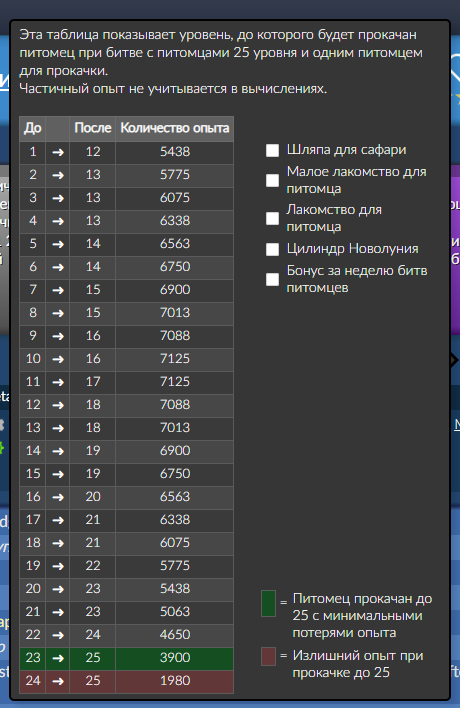
Task: Click the arrow icon in row 1
Action: 58,152
